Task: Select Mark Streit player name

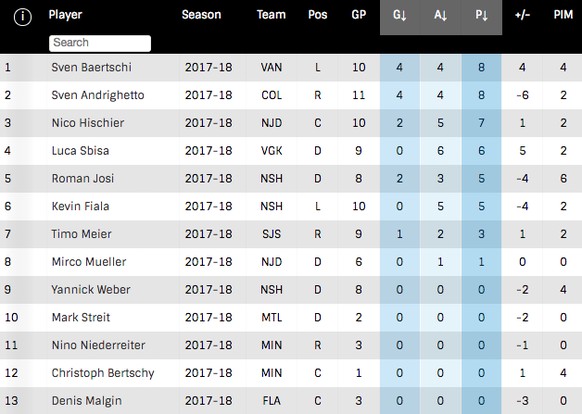Action: click(x=81, y=317)
